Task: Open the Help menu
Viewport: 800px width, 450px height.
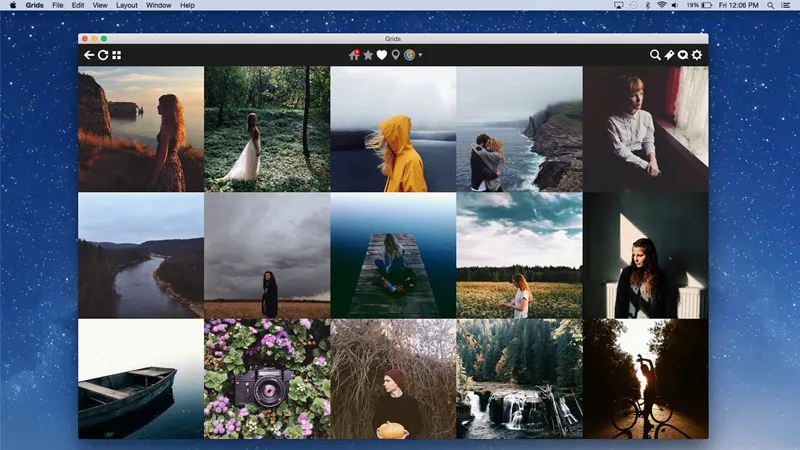Action: pos(187,5)
